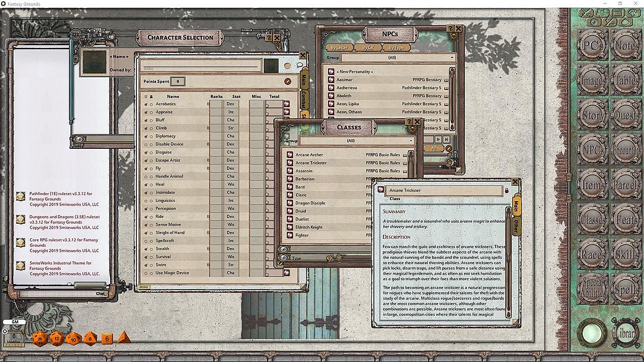This screenshot has width=644, height=362.
Task: Open help for the Classes window
Action: tap(409, 122)
